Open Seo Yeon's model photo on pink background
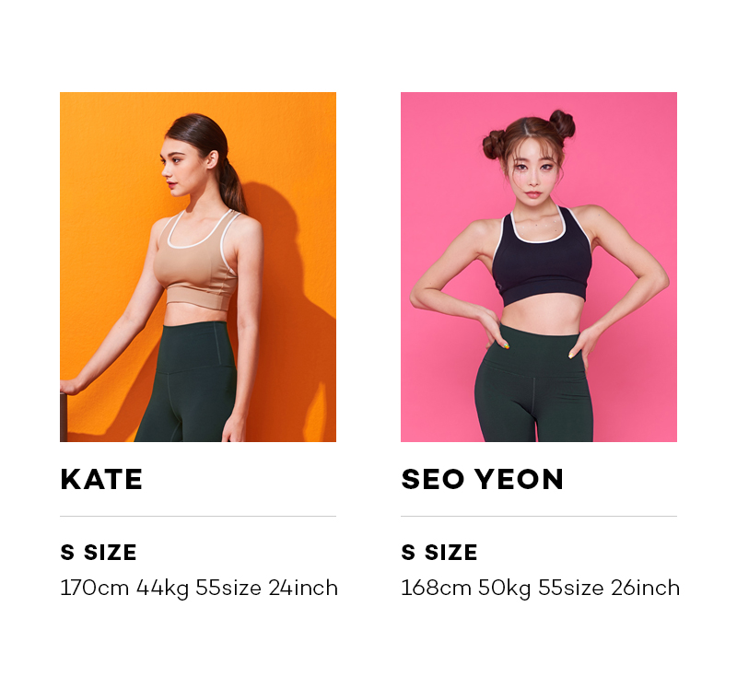Screen dimensions: 737x700 click(539, 267)
